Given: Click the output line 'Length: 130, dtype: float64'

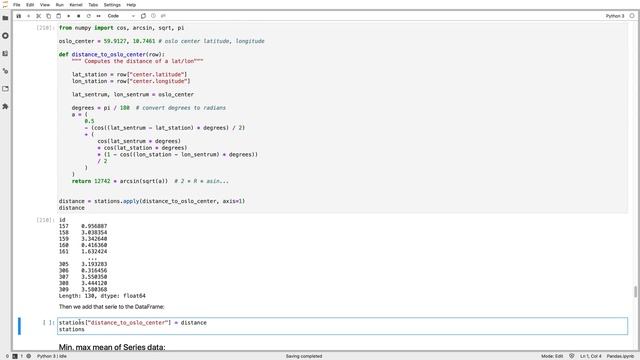Looking at the screenshot, I should tap(102, 296).
